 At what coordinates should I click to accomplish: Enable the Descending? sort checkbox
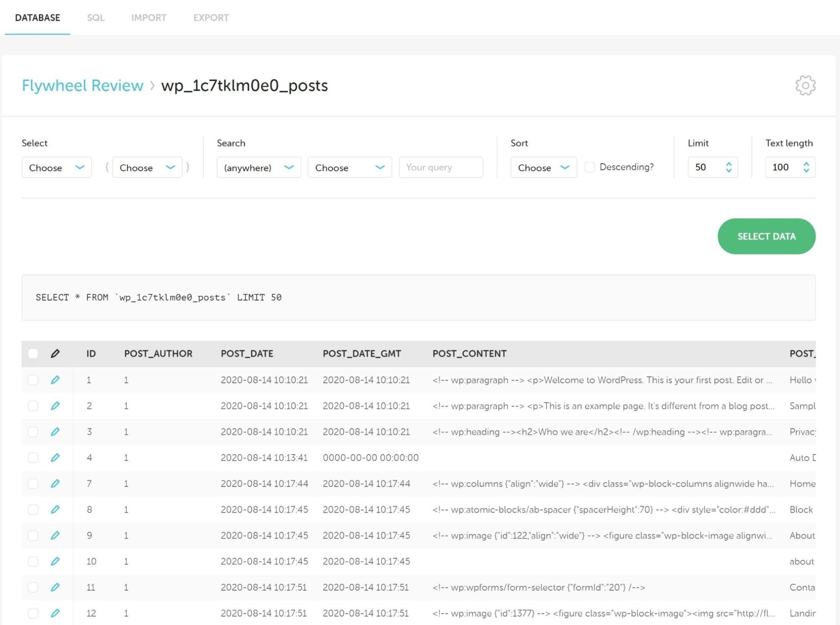point(590,167)
